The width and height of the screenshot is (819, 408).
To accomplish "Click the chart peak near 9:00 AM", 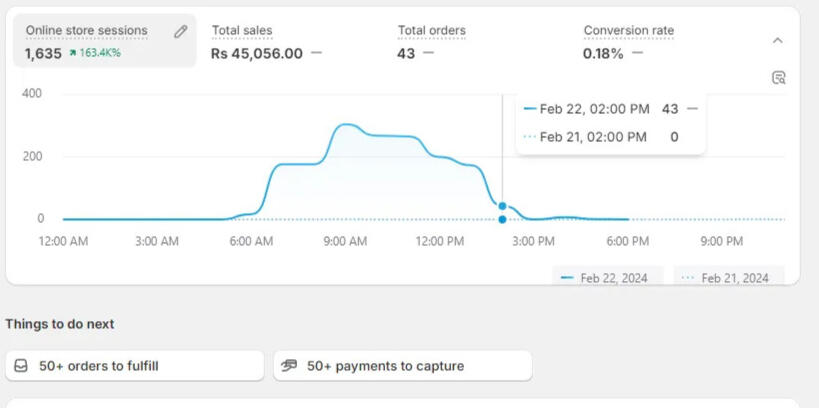I will 345,125.
